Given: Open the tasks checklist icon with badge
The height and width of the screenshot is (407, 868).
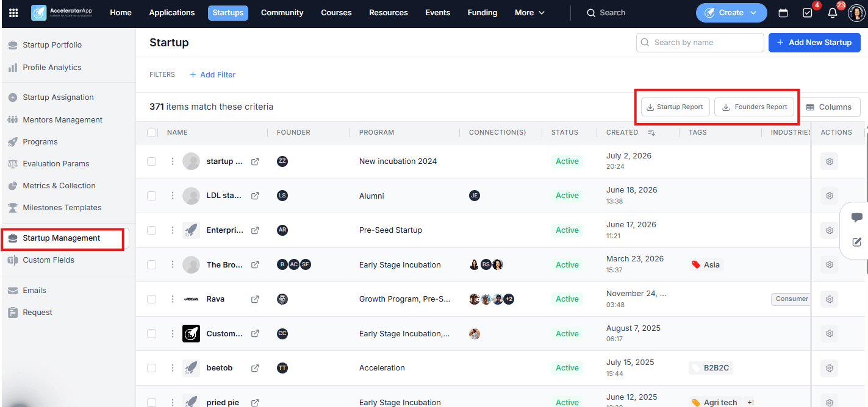Looking at the screenshot, I should 808,13.
